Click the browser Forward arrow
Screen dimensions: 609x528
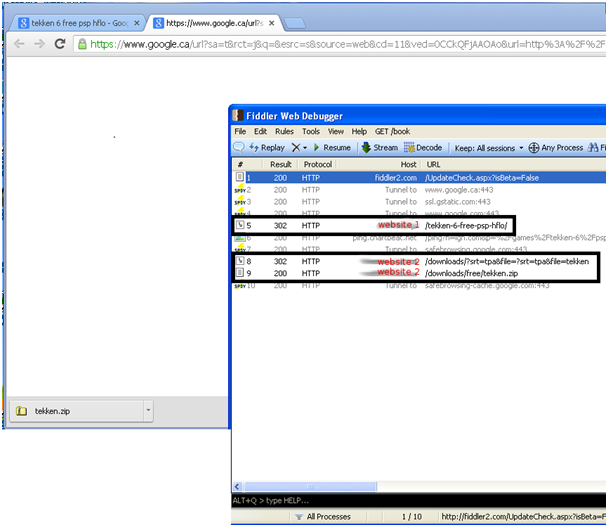coord(39,44)
